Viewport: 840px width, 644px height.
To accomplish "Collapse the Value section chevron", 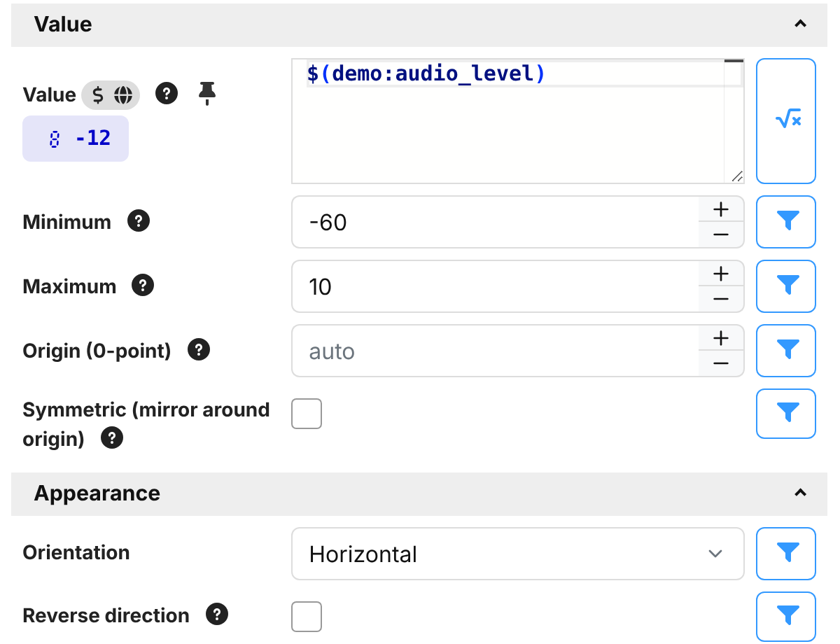I will [x=801, y=24].
